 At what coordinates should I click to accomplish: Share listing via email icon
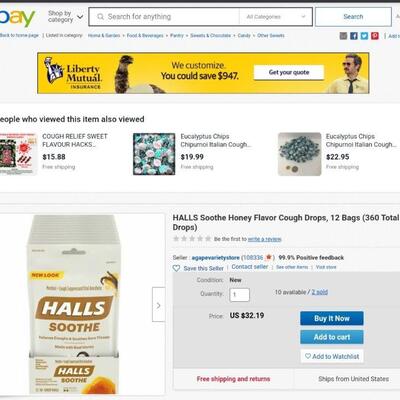pos(343,36)
